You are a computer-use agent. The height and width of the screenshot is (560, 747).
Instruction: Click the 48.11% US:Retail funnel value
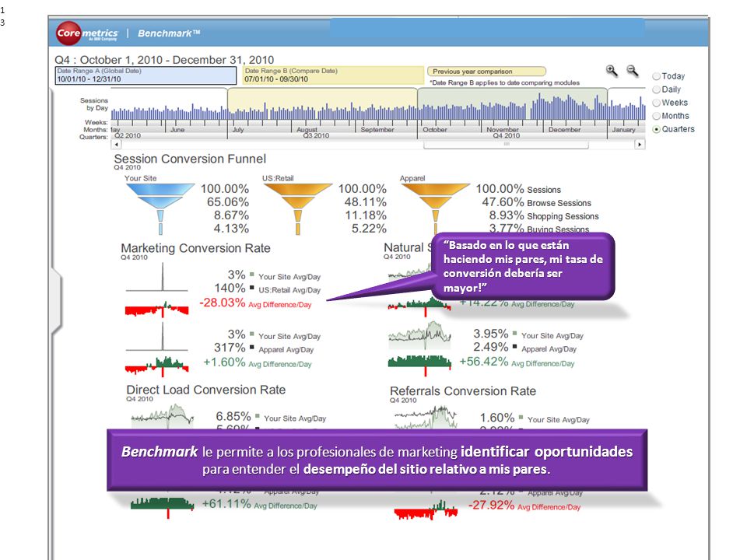click(366, 202)
